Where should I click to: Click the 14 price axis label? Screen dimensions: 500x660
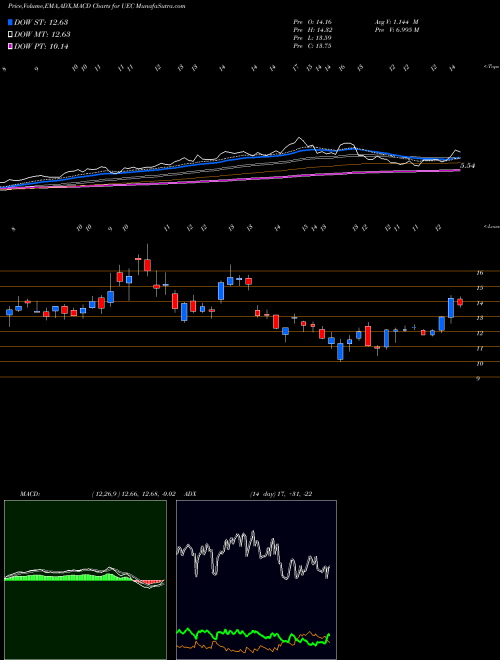pyautogui.click(x=479, y=303)
